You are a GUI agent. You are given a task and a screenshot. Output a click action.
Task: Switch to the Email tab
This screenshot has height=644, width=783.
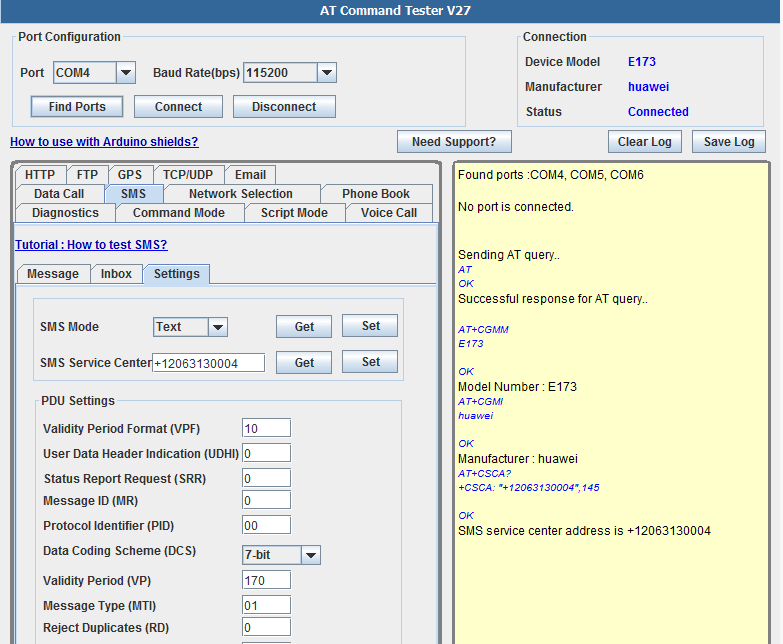click(250, 175)
